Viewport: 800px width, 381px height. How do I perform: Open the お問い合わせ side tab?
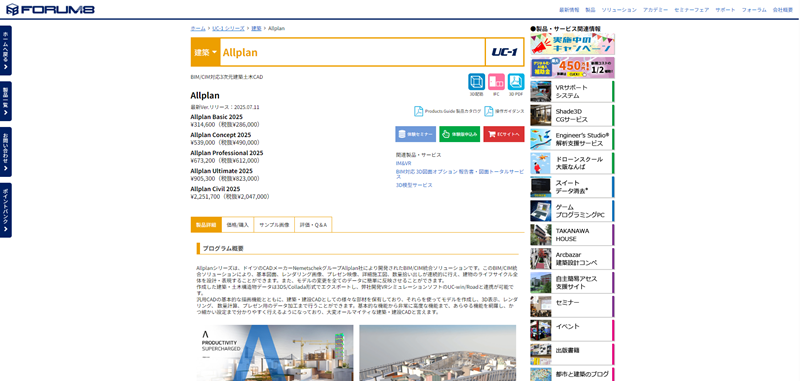pyautogui.click(x=6, y=151)
